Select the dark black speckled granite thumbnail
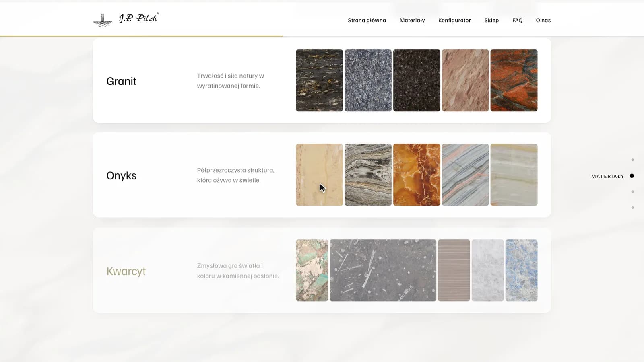The image size is (644, 362). click(417, 80)
